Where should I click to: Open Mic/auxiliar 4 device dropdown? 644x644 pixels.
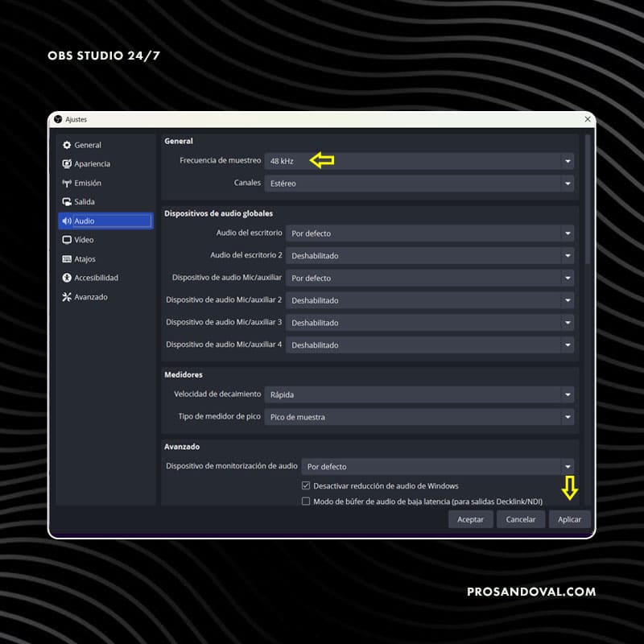coord(430,345)
